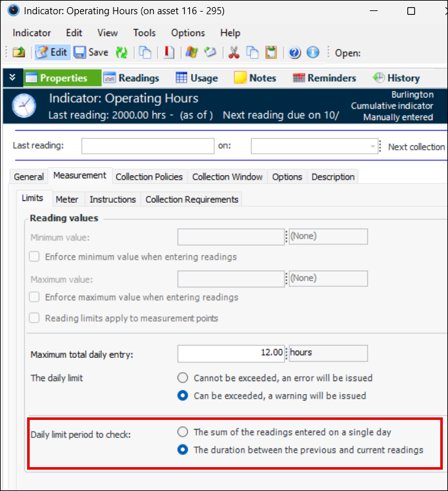Select 'The sum of the readings entered on a single day'
The width and height of the screenshot is (448, 491).
point(183,432)
